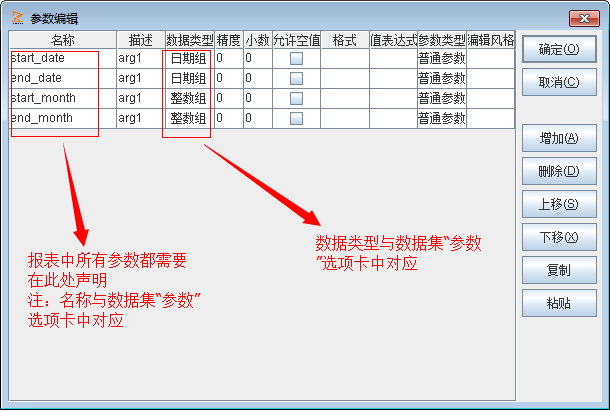
Task: Toggle 允许空值 checkbox for end_date
Action: click(296, 78)
